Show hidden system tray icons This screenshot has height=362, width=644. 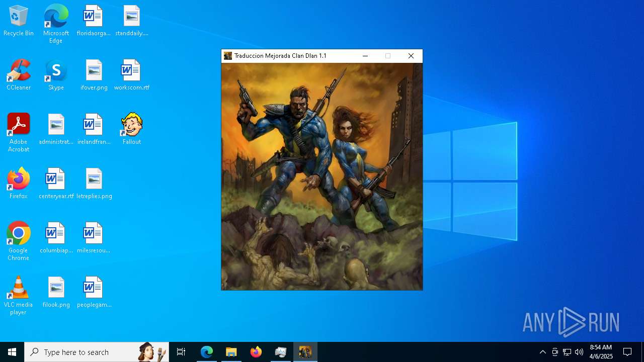[x=543, y=352]
